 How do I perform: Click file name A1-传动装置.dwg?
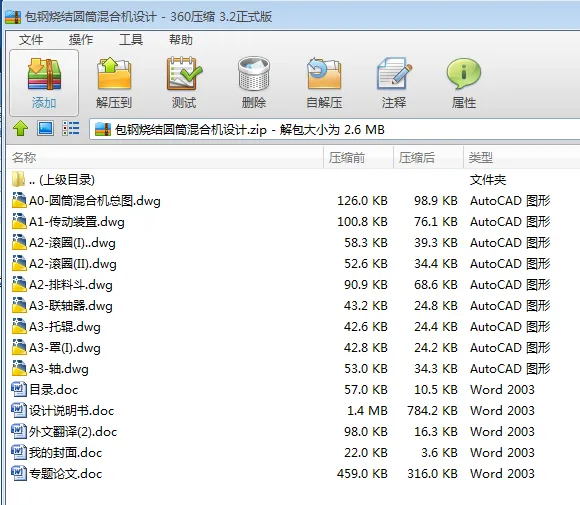77,222
